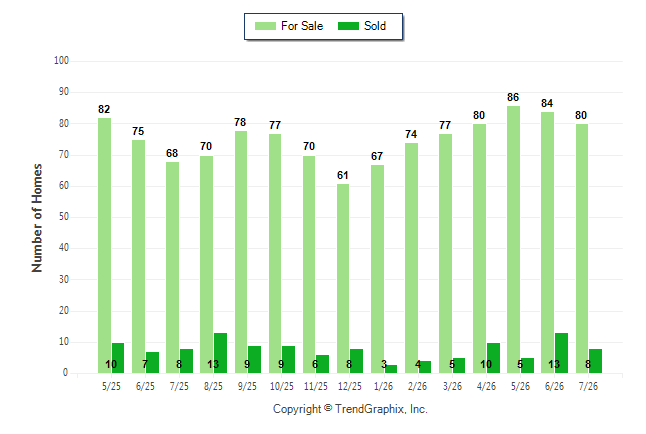
Task: Click the Copyright TrendGraphix, Inc. text
Action: coord(350,409)
